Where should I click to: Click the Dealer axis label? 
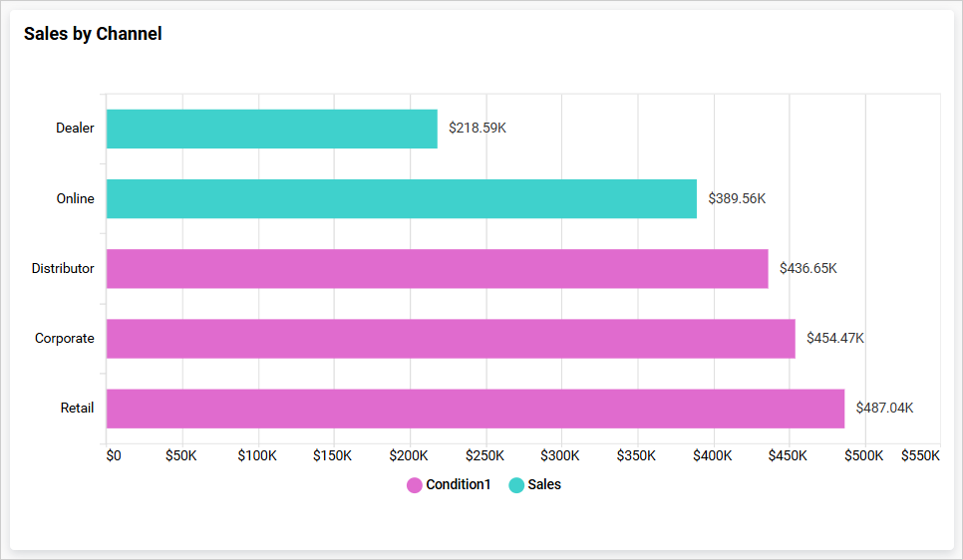(75, 129)
